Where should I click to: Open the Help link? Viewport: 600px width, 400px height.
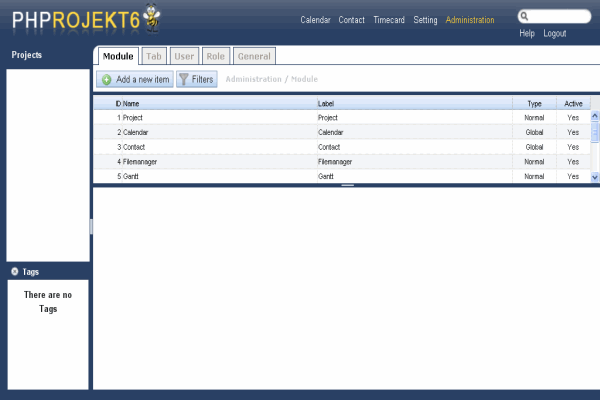click(527, 33)
